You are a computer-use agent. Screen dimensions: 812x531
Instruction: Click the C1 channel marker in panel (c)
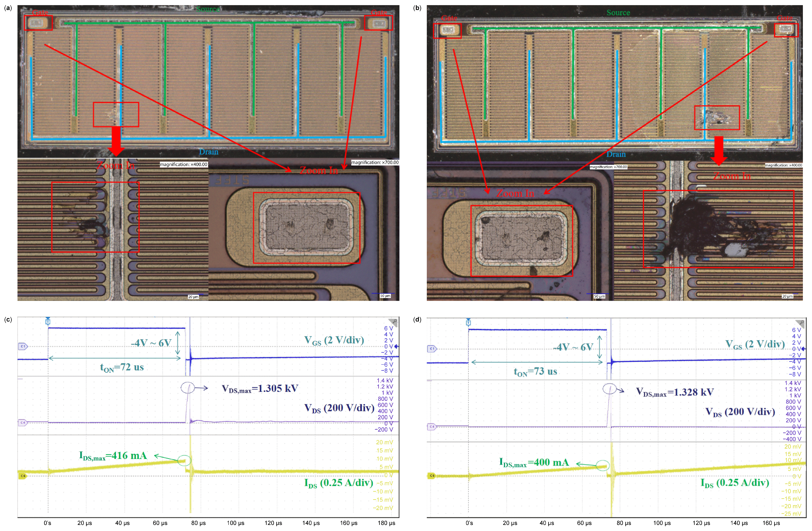coord(23,346)
